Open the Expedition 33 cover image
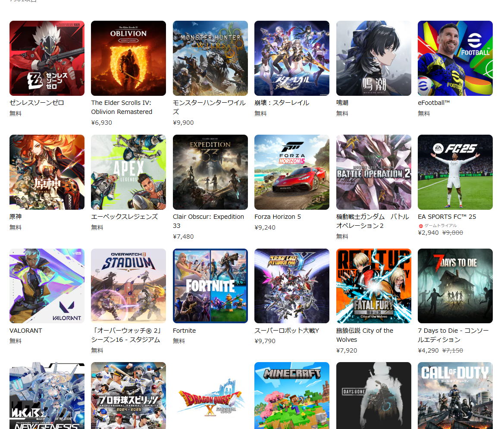 pyautogui.click(x=210, y=172)
